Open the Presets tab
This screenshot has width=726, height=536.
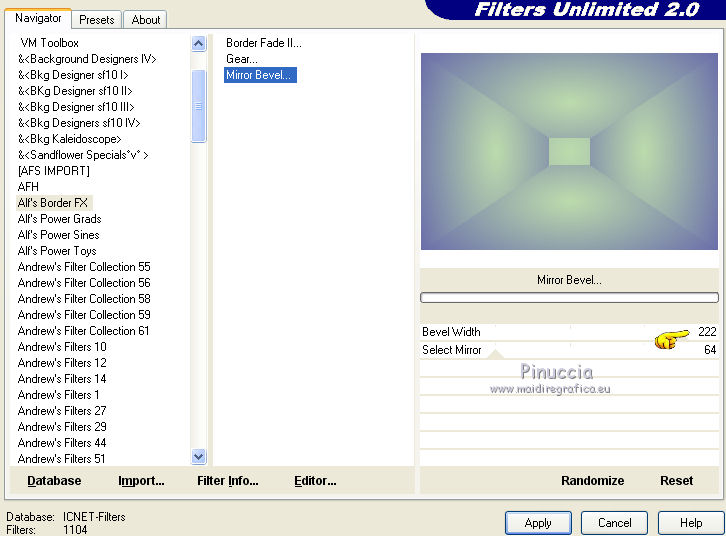pyautogui.click(x=97, y=20)
